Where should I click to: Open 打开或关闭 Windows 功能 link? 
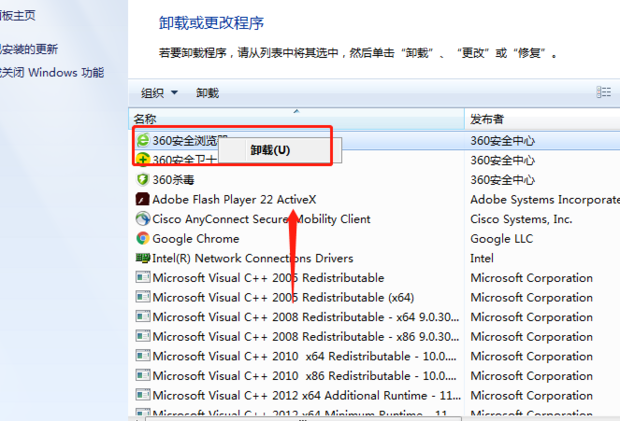51,73
